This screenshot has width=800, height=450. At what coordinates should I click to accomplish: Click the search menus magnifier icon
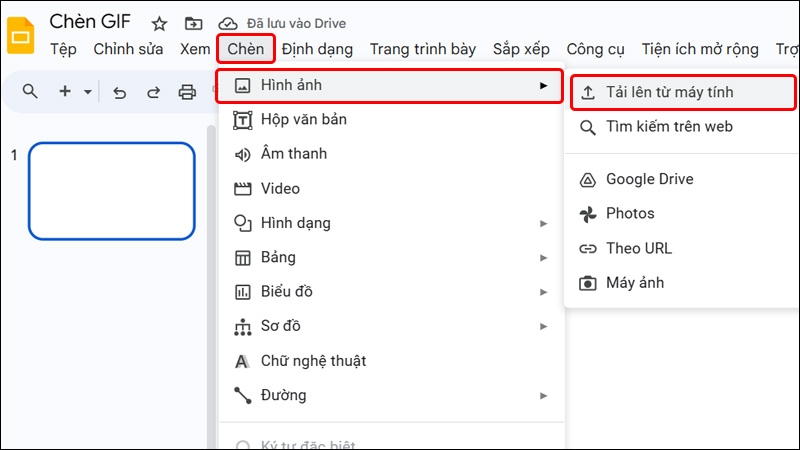[30, 91]
